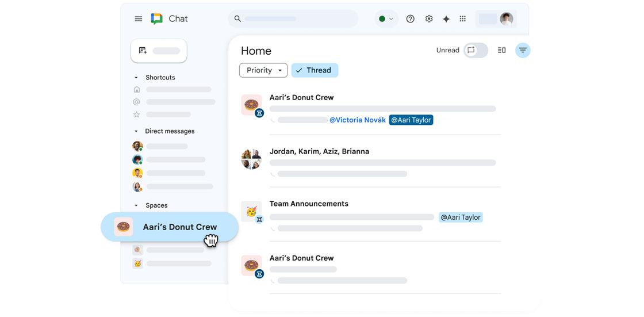Toggle the Unread switch
The image size is (644, 317).
pos(476,50)
